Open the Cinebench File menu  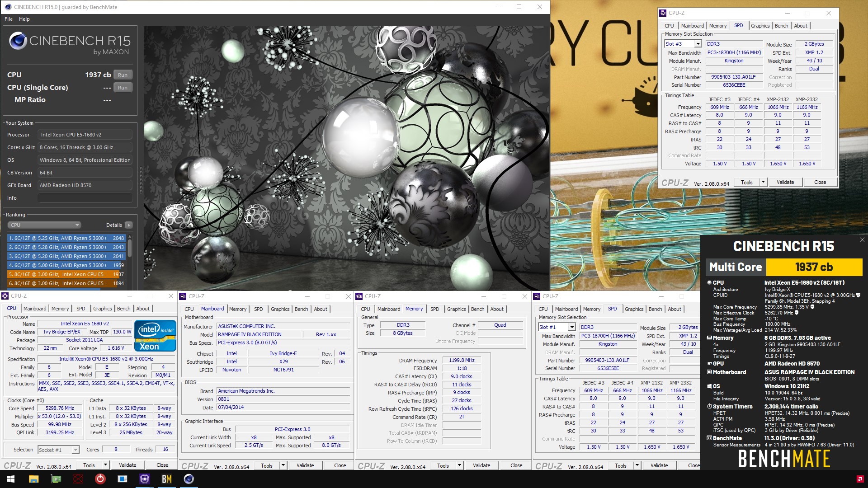point(9,19)
